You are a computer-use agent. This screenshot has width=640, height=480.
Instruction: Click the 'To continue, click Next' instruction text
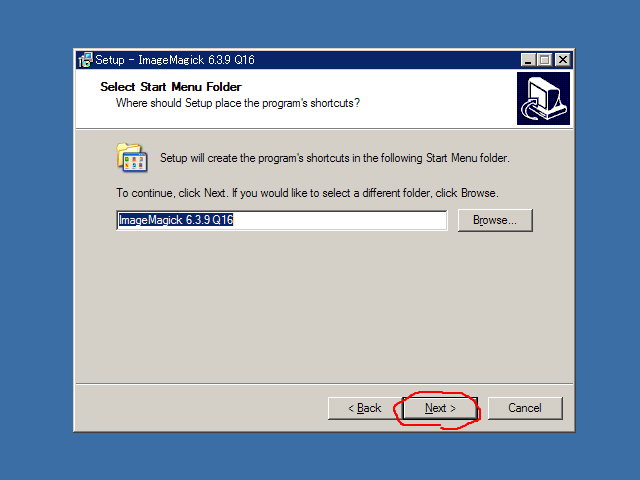(307, 193)
